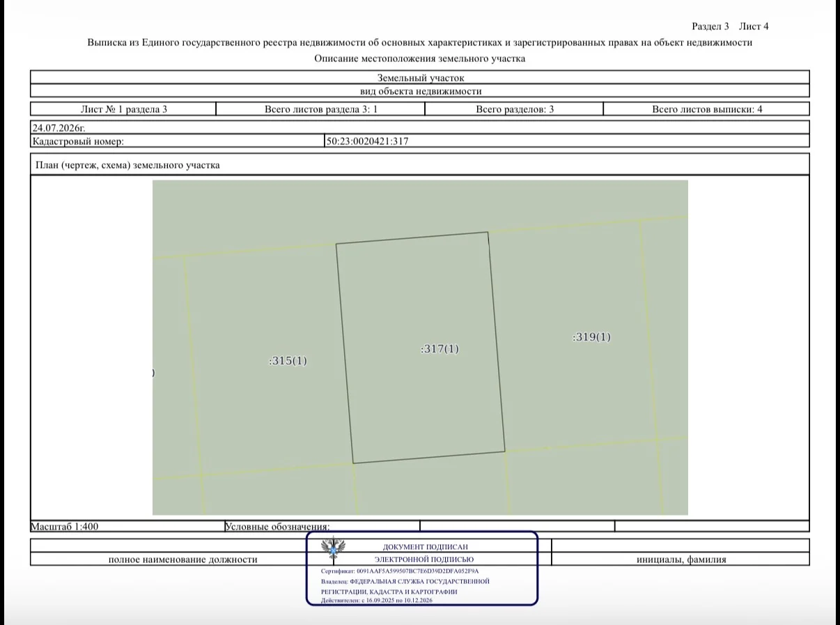Click the cell "Лист № 1 раздела 3"
The width and height of the screenshot is (840, 625).
point(124,109)
